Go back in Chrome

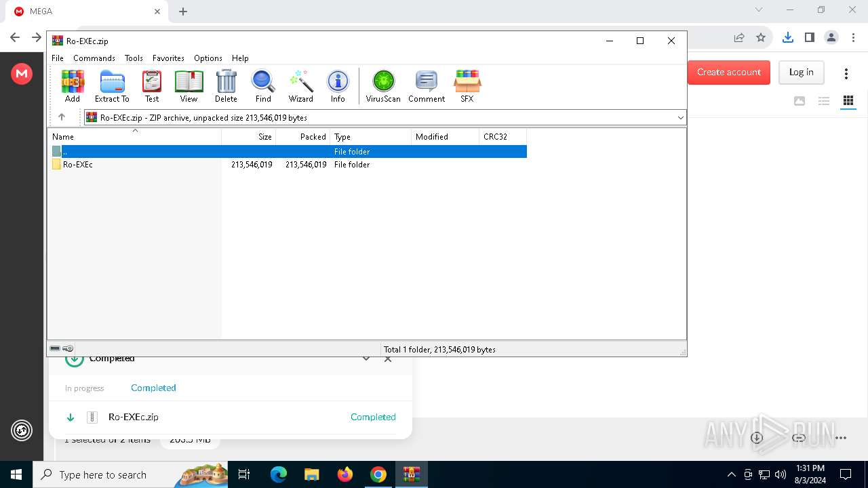coord(15,37)
